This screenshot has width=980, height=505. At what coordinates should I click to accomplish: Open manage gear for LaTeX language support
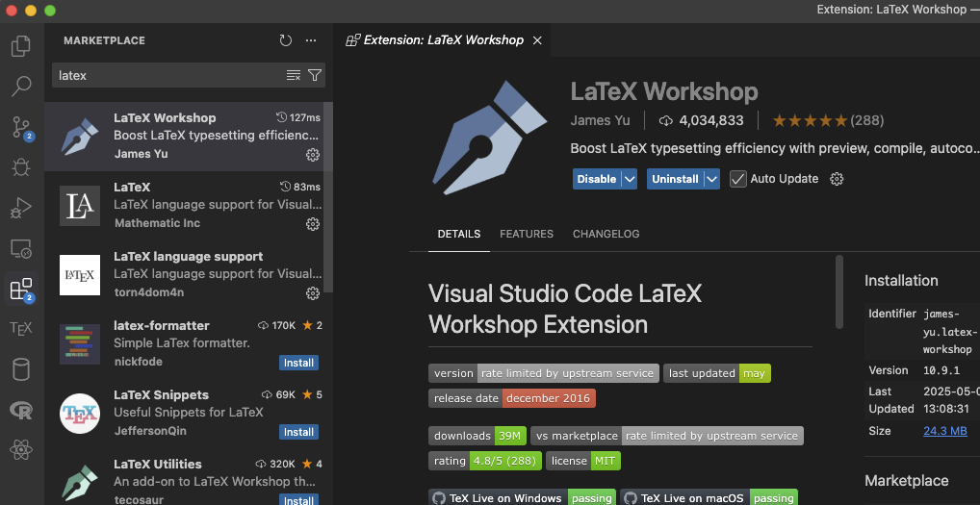tap(313, 293)
